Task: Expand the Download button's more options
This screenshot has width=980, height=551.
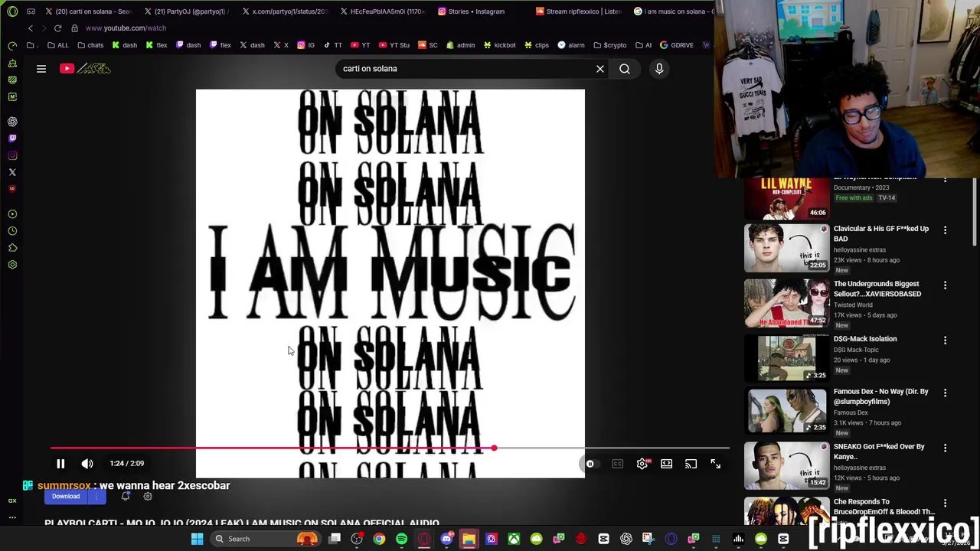Action: tap(96, 497)
